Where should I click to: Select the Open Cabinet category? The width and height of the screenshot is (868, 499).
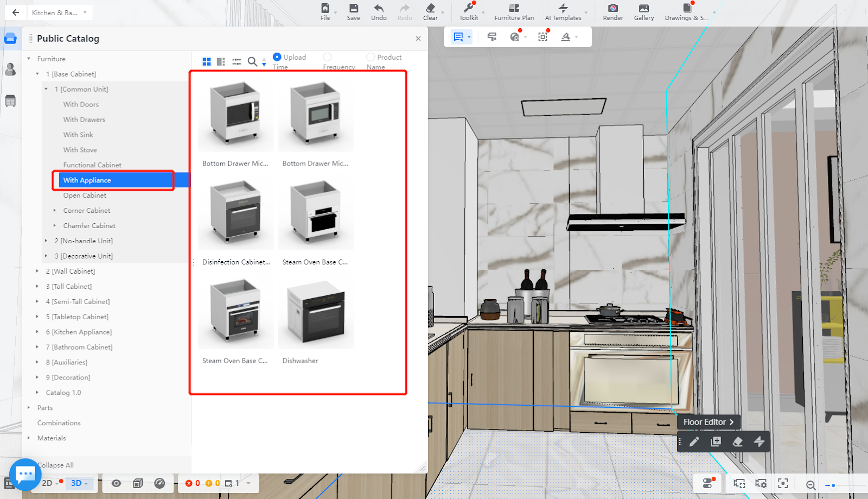point(85,195)
